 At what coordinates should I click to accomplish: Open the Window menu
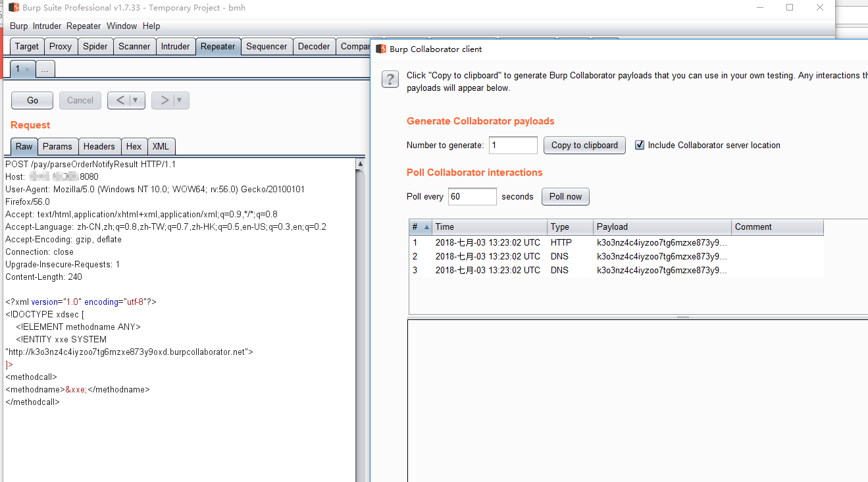point(122,26)
